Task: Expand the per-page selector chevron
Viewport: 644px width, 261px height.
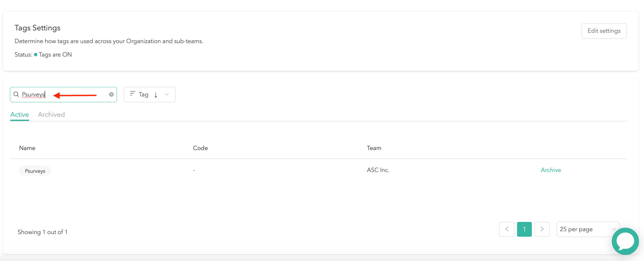Action: pyautogui.click(x=614, y=229)
